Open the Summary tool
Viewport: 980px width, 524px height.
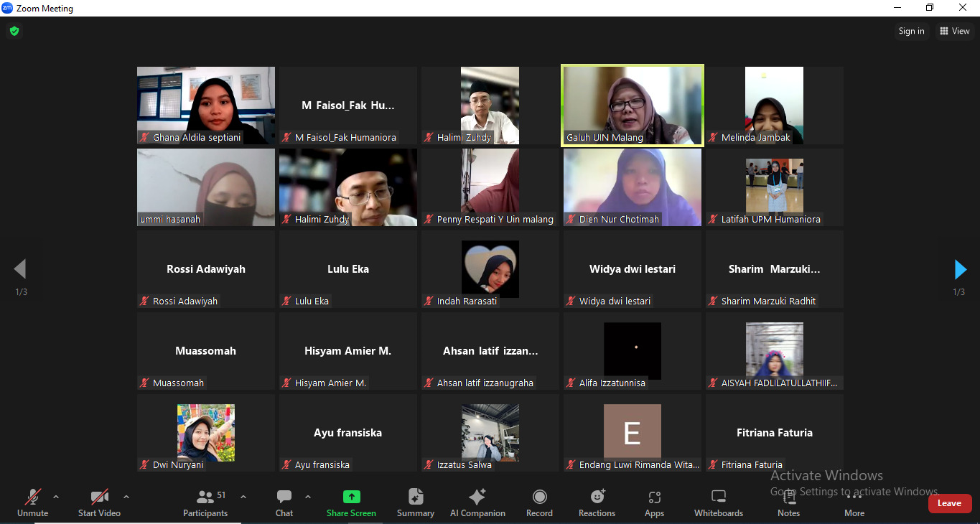click(x=416, y=497)
